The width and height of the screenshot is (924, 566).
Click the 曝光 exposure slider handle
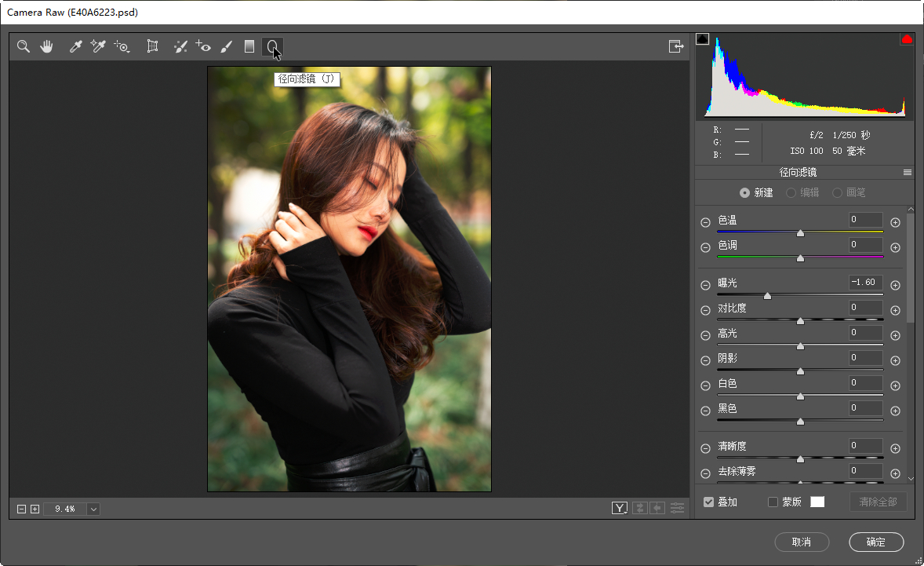coord(767,296)
